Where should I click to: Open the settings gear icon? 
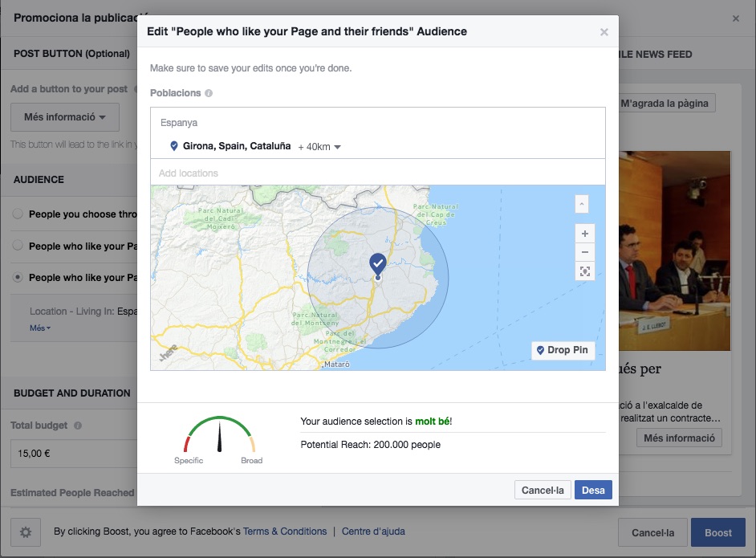(x=26, y=532)
